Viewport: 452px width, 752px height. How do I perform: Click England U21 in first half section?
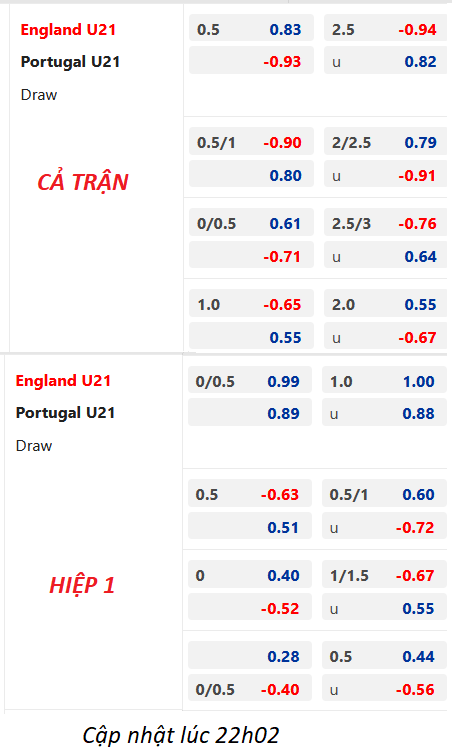point(63,381)
